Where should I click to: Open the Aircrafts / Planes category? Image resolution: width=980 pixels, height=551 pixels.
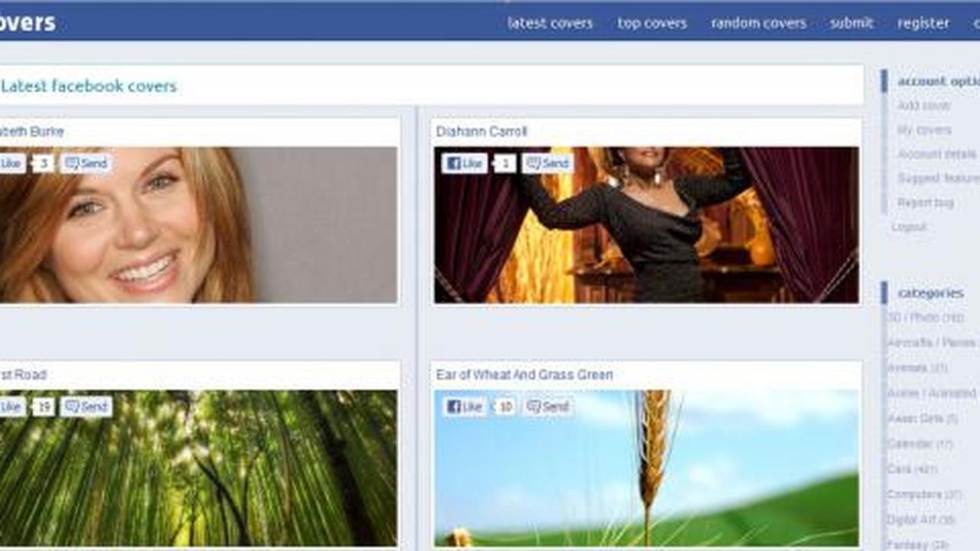(x=933, y=342)
